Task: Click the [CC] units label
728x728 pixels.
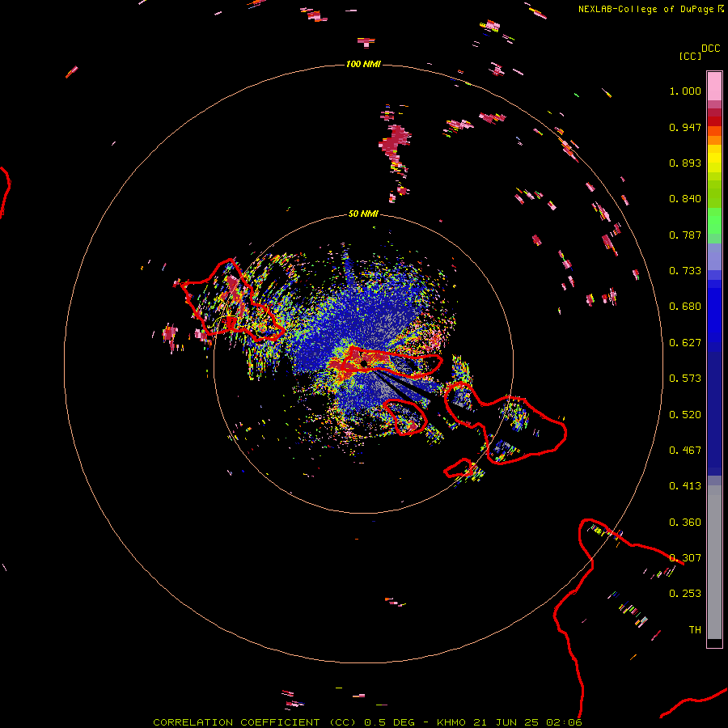Action: (x=690, y=56)
